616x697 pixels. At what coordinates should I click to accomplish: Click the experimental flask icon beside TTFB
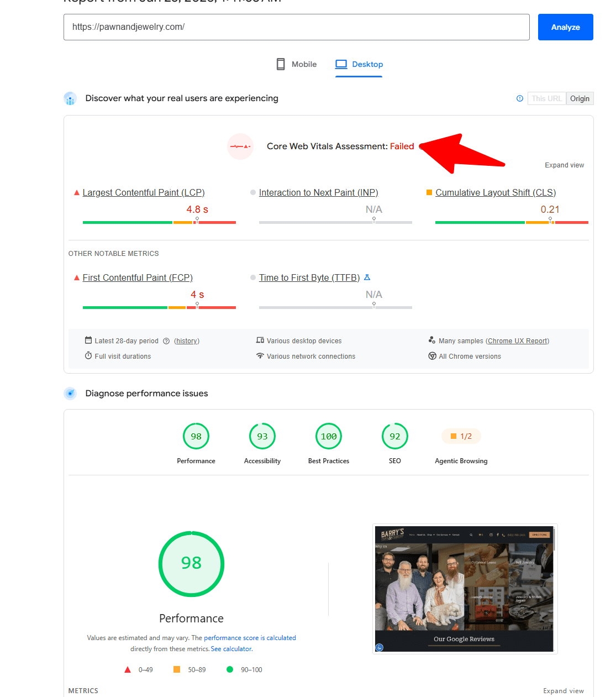coord(367,277)
